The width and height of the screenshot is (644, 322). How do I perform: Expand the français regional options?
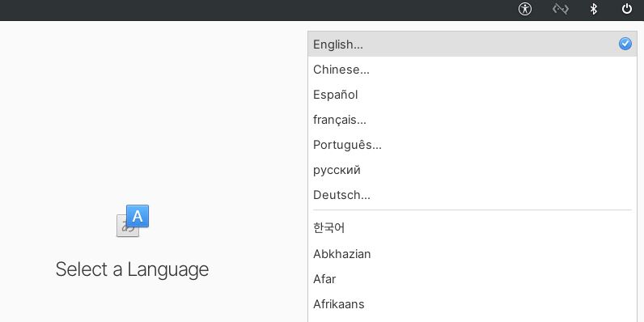[472, 120]
